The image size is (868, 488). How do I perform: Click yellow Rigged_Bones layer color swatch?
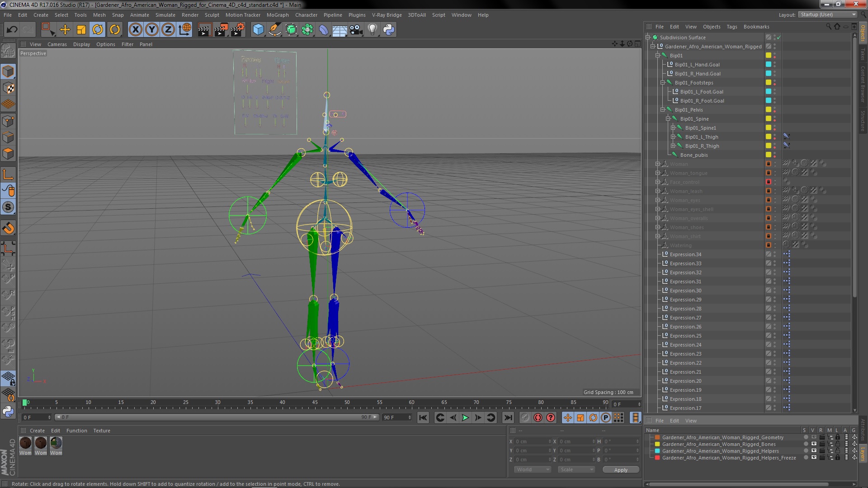(x=657, y=444)
